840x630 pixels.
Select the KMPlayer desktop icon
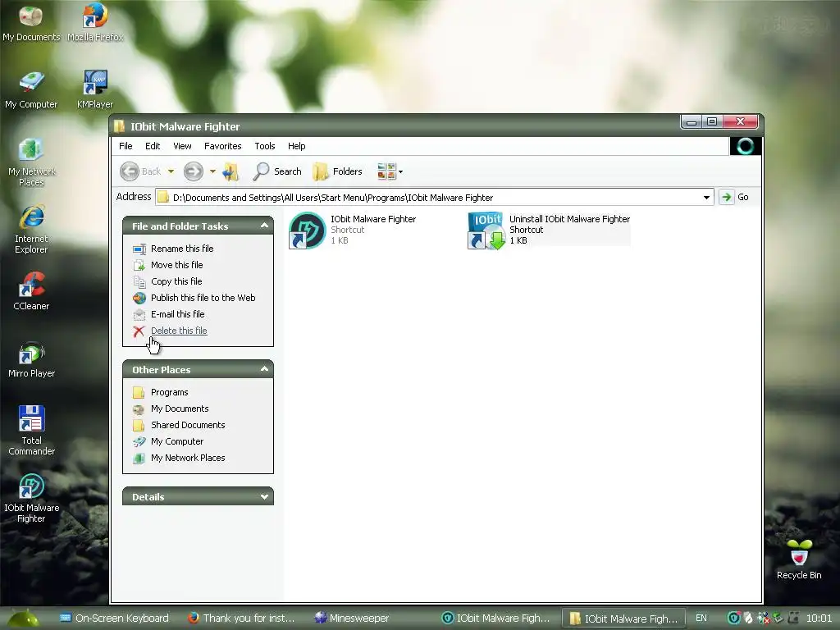point(95,90)
